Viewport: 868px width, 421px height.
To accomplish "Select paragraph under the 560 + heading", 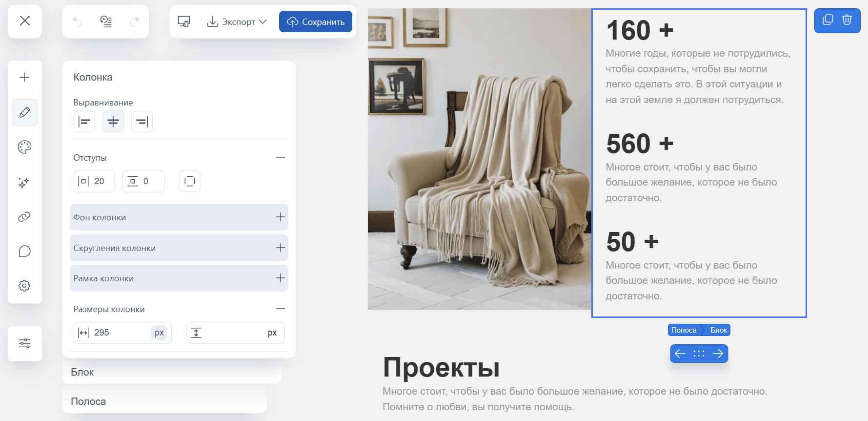I will [691, 182].
